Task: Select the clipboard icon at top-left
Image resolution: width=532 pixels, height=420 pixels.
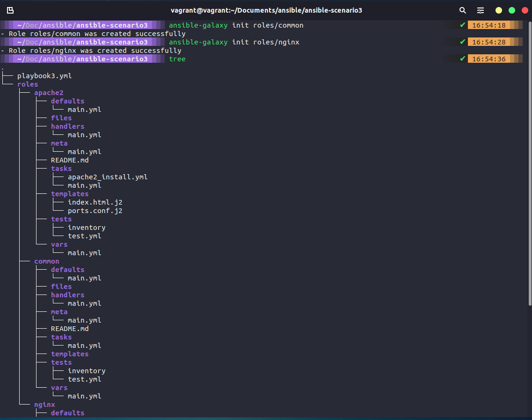Action: point(10,9)
